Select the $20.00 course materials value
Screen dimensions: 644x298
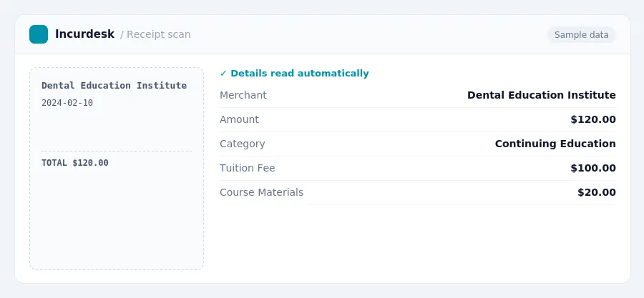[597, 192]
